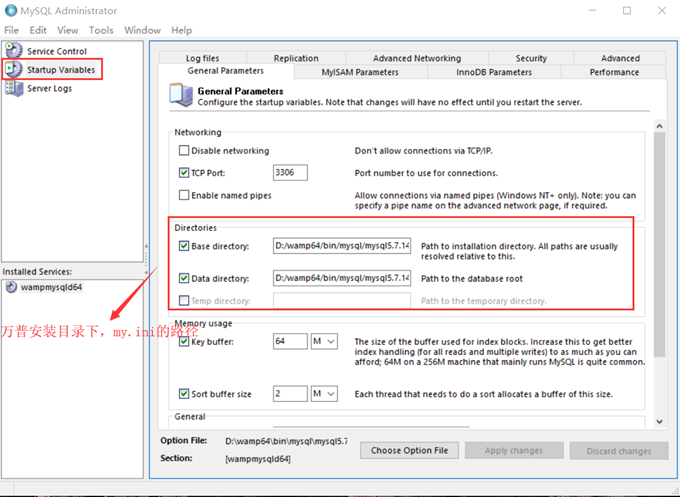680x497 pixels.
Task: Toggle the Temp directory checkbox
Action: point(184,301)
